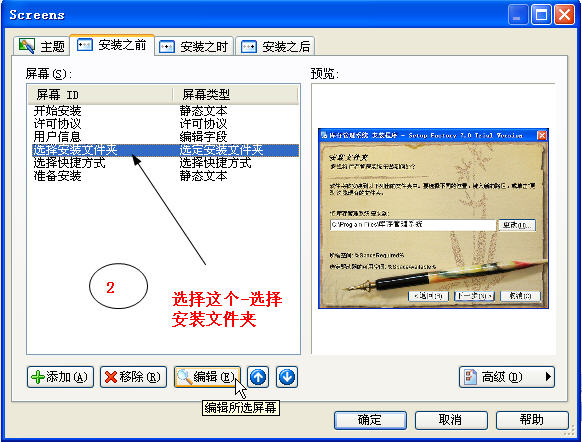Select the 选择快捷方式 screen row

(164, 163)
